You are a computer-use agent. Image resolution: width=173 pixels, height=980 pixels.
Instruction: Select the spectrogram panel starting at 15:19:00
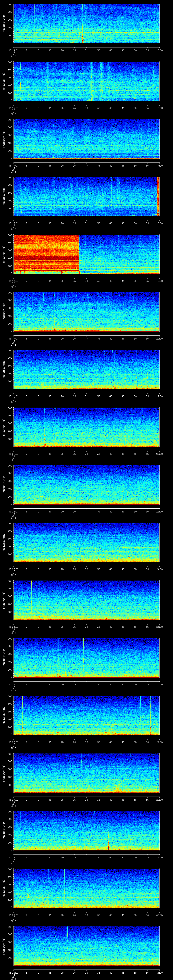(x=87, y=312)
